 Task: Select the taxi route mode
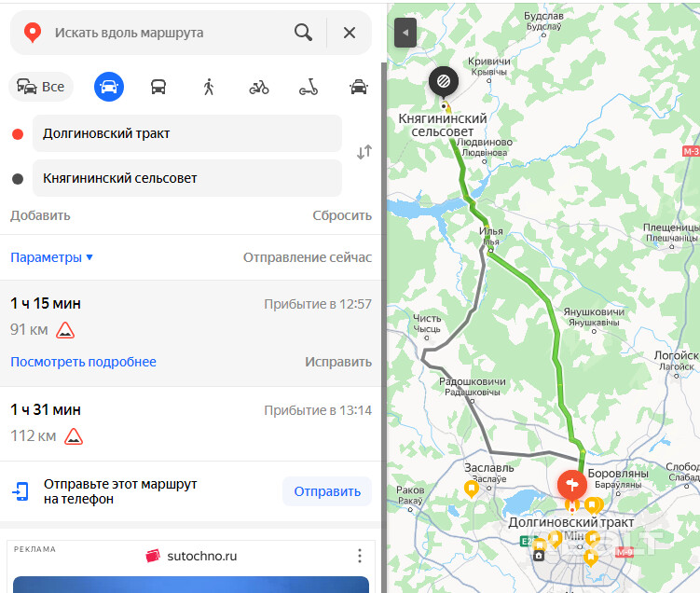[359, 87]
